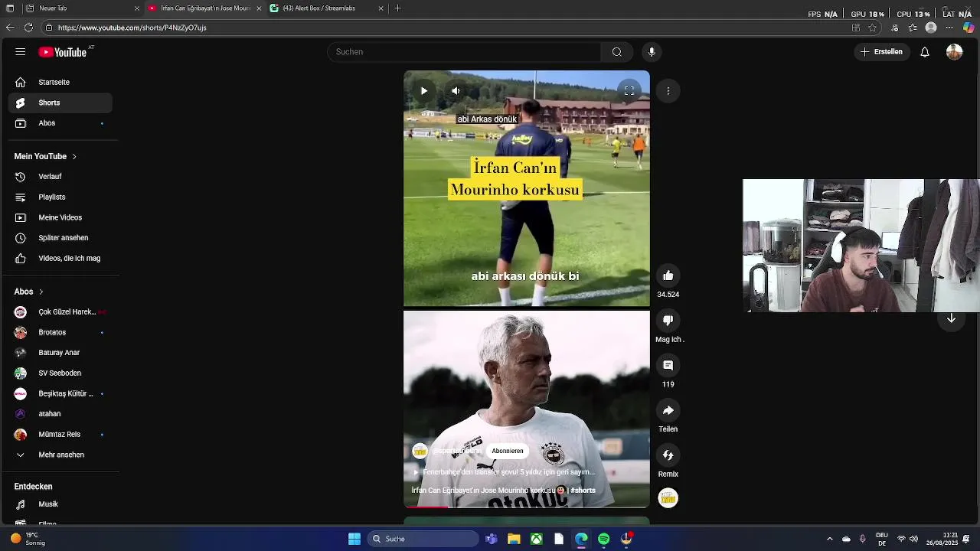Remix this Short

(668, 455)
